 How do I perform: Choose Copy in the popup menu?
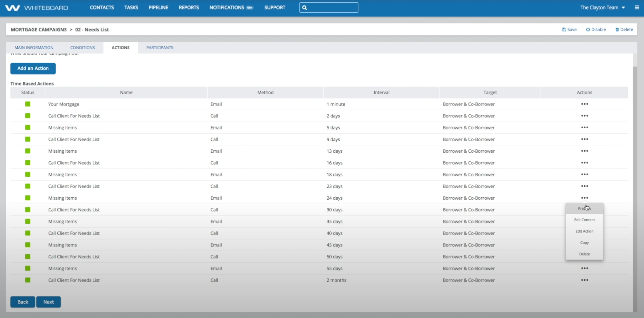click(x=584, y=243)
